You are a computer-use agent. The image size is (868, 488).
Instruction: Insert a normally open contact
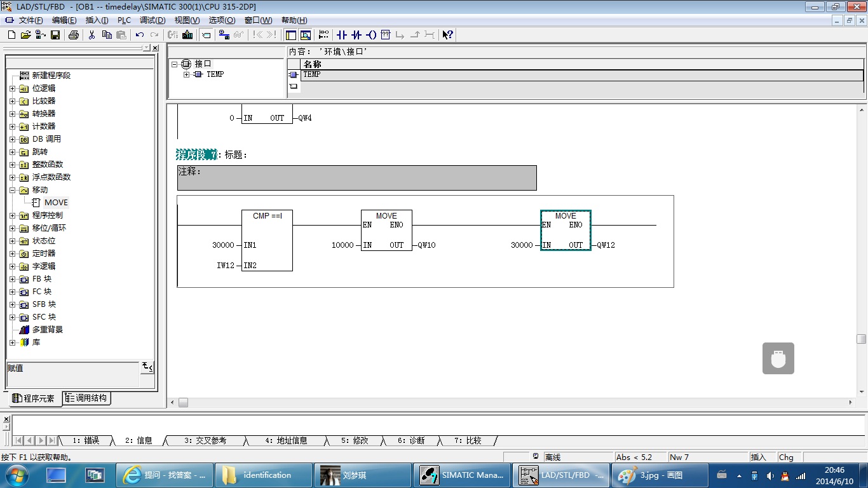point(341,35)
